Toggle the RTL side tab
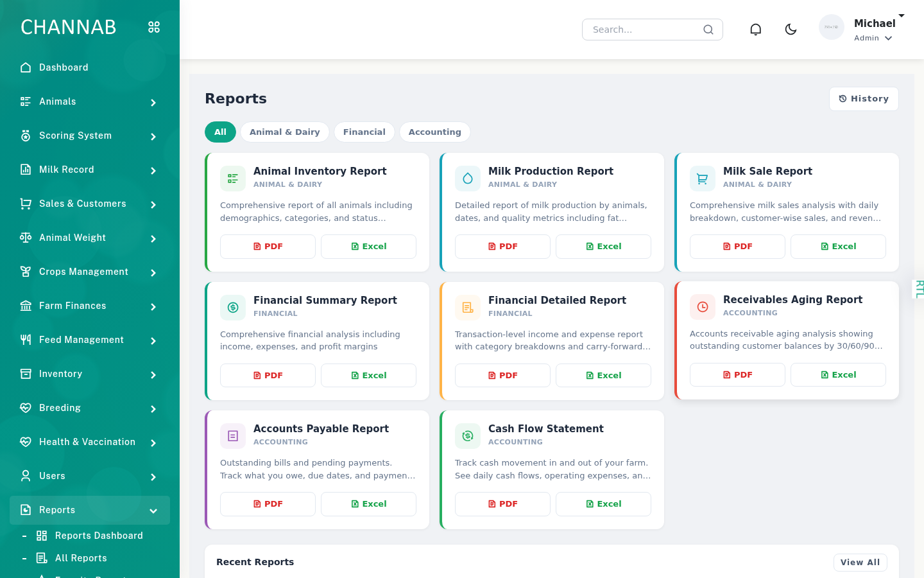924x578 pixels. pos(919,289)
